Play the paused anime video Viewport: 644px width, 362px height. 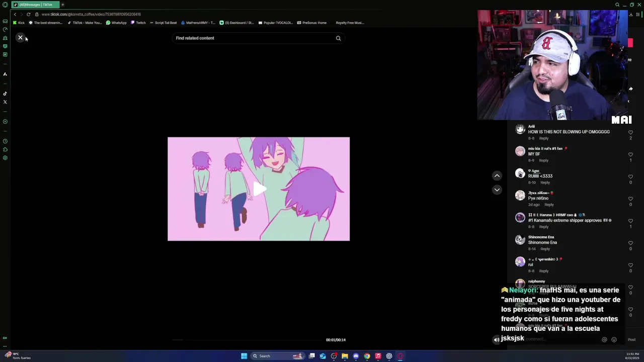click(x=259, y=189)
